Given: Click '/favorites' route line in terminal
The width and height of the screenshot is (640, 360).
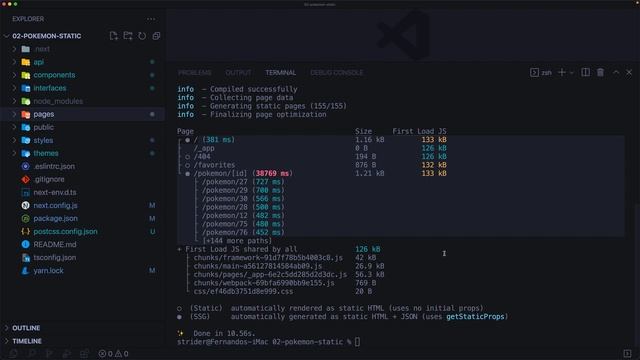Looking at the screenshot, I should (x=214, y=165).
